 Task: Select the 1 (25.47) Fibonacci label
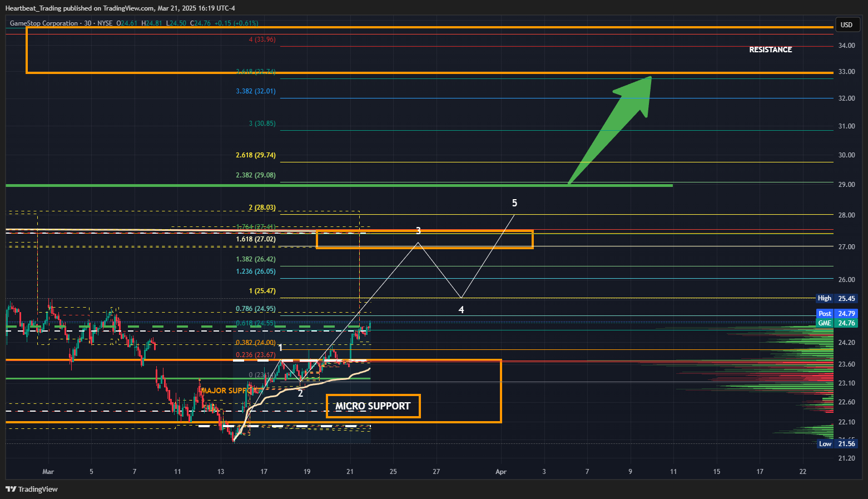262,291
